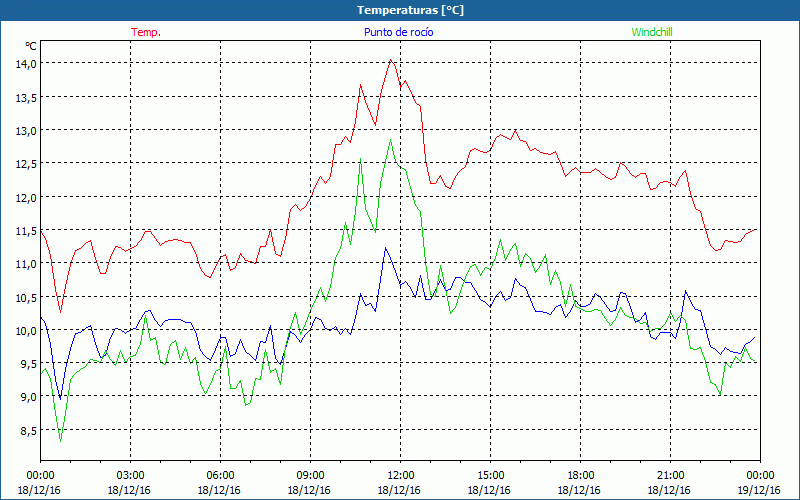Click the 11,0 y-axis value

(27, 264)
